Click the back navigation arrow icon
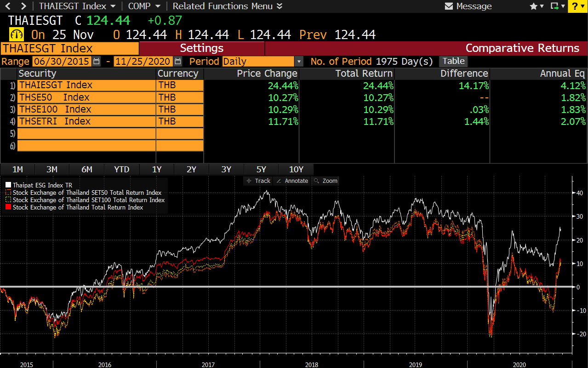The image size is (588, 368). [x=7, y=6]
